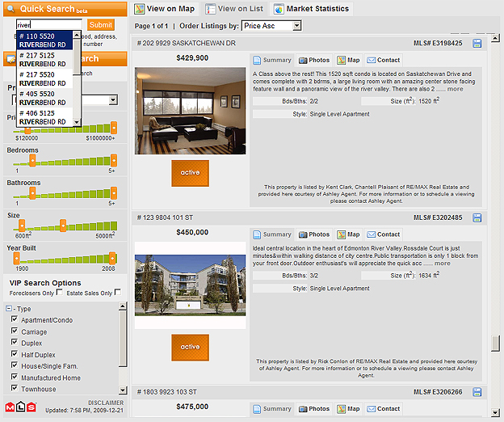This screenshot has width=504, height=422.
Task: Uncheck House/Single Fam. type
Action: (15, 365)
